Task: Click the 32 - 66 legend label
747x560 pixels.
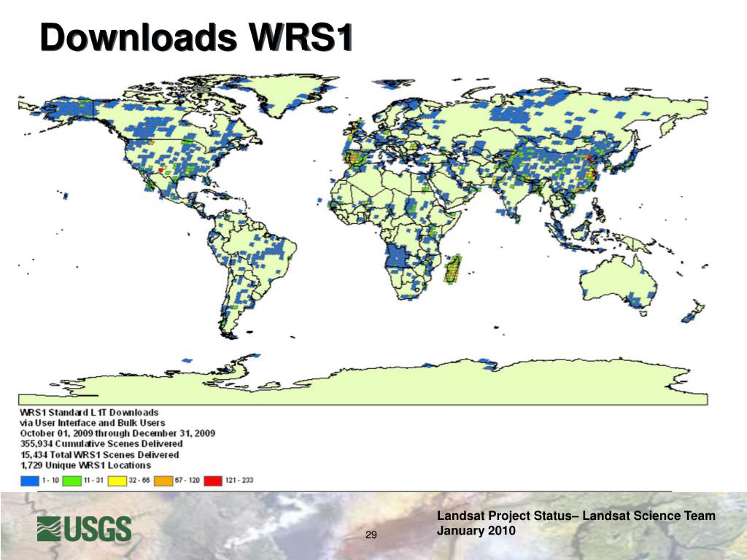Action: (139, 480)
